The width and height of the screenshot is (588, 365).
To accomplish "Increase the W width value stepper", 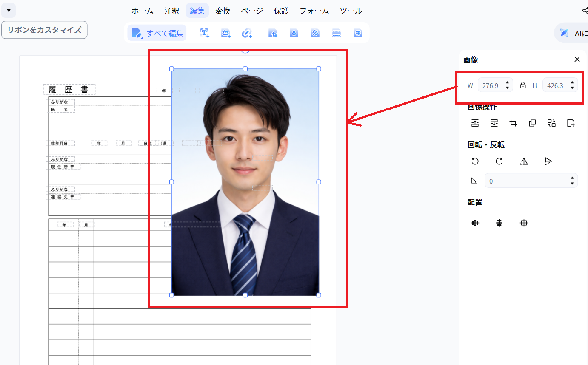I will click(507, 83).
